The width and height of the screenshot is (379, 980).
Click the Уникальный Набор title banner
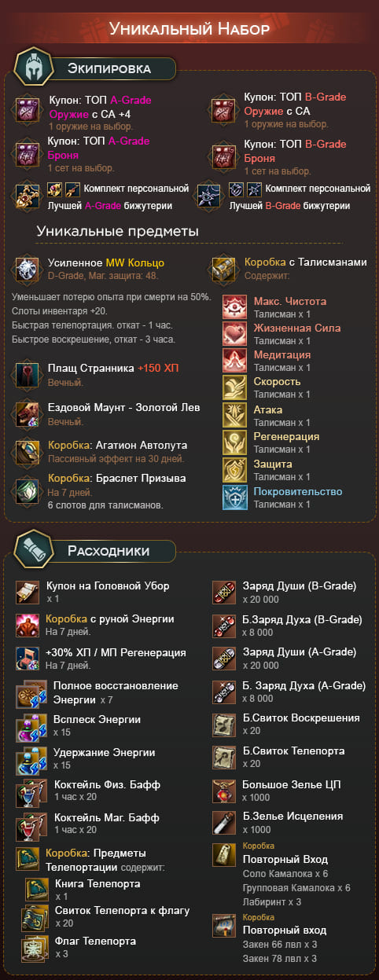(189, 29)
